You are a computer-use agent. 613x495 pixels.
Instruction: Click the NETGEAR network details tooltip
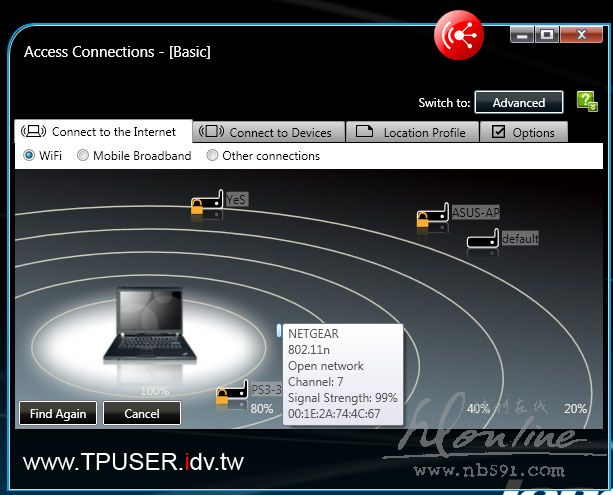pyautogui.click(x=342, y=373)
